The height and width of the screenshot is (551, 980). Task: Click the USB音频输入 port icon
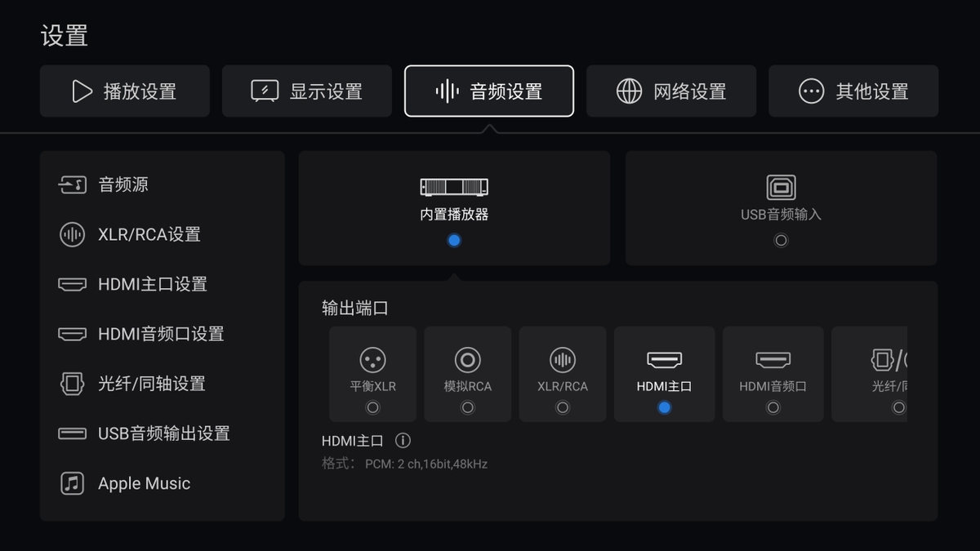click(x=781, y=188)
